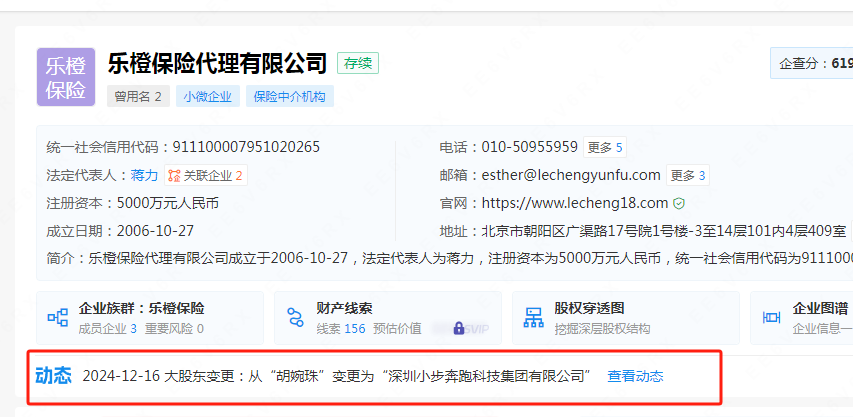Click 查看动态 link
Screen dimensions: 853x417
pos(635,376)
